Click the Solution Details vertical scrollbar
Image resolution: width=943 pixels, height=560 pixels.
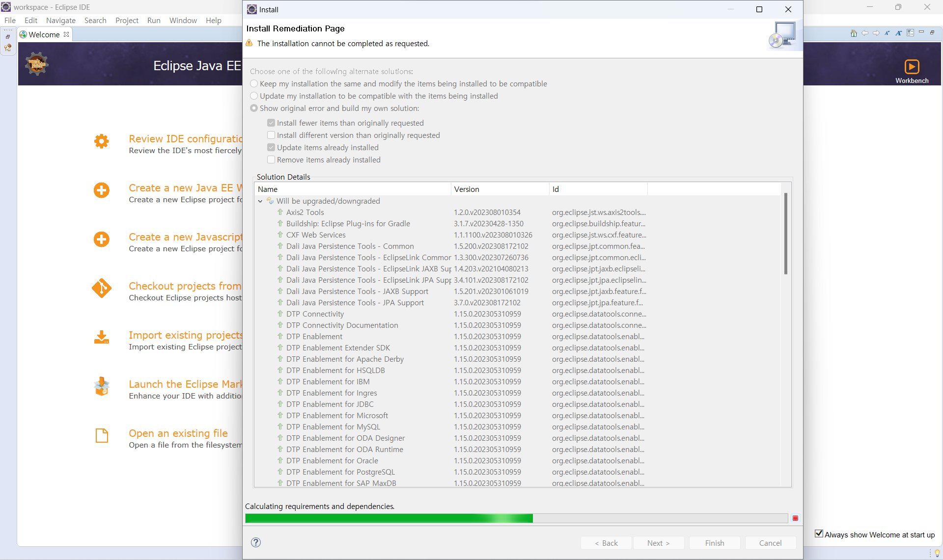pyautogui.click(x=786, y=234)
